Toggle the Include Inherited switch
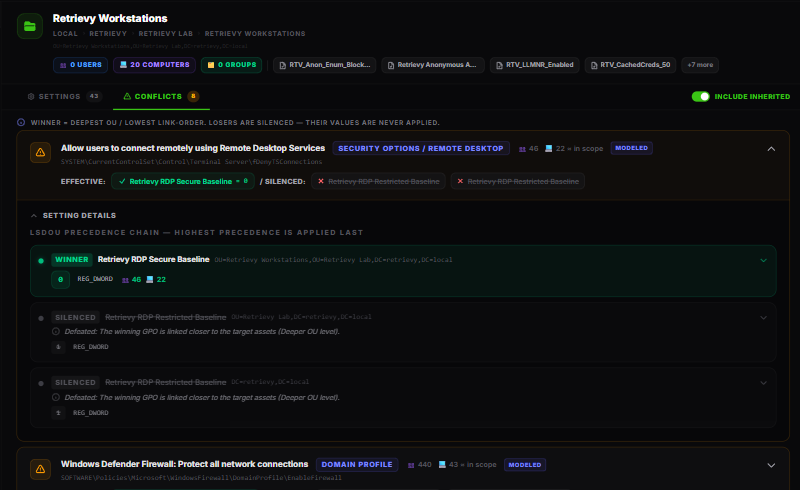 (x=701, y=96)
